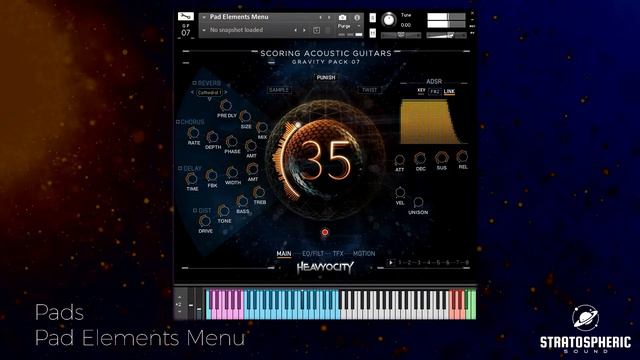Toggle ADSR KEY option

pyautogui.click(x=421, y=91)
